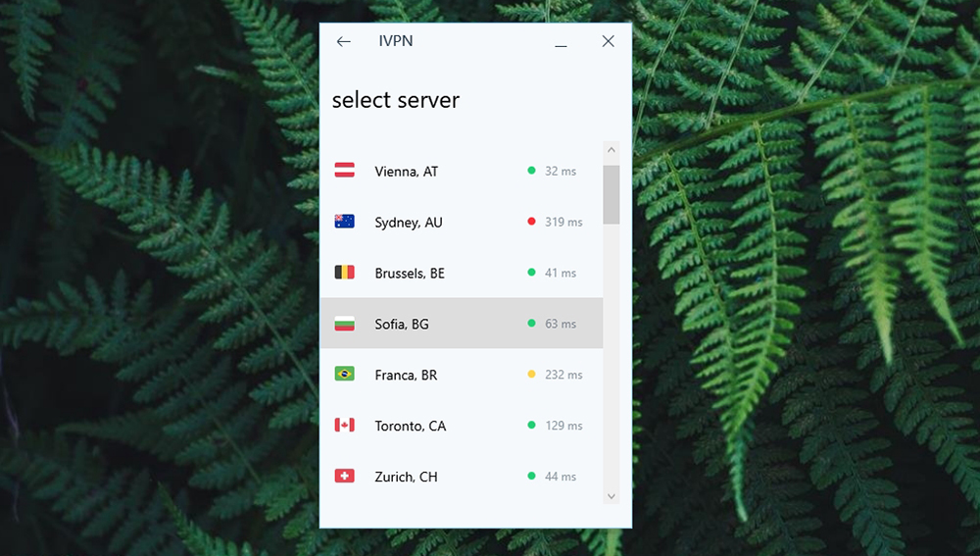Click the Brazil flag icon
The width and height of the screenshot is (980, 556).
coord(344,374)
